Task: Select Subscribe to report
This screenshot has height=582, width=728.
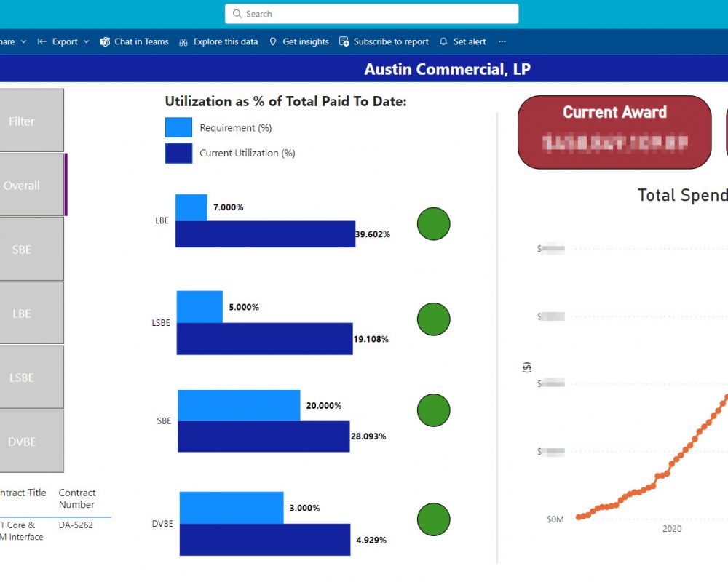Action: pos(391,41)
